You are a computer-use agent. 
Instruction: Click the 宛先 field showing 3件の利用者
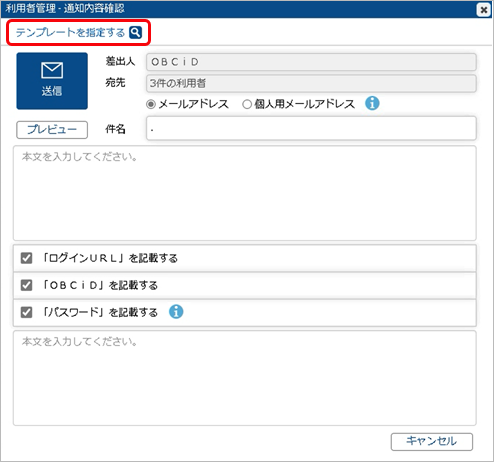(311, 83)
